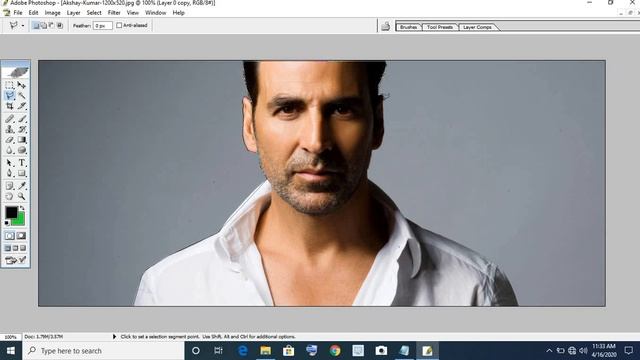Choose New Selection mode in options bar
Screen dimensions: 640x360
pyautogui.click(x=36, y=26)
